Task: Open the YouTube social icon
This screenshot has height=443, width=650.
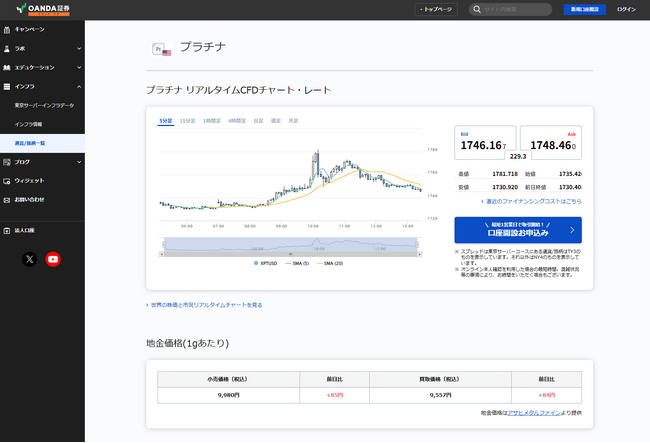Action: [53, 259]
